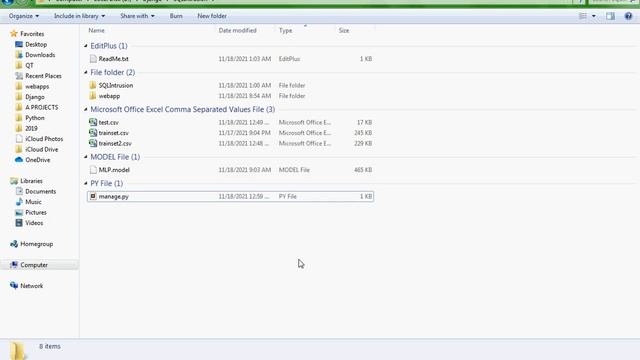Click the ReadMe.txt file name
640x360 pixels.
(x=113, y=59)
